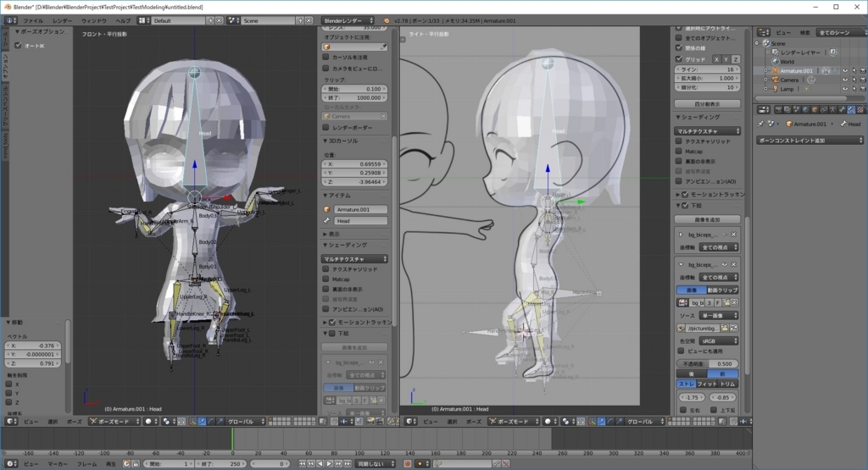Select フィット framing button

click(707, 384)
